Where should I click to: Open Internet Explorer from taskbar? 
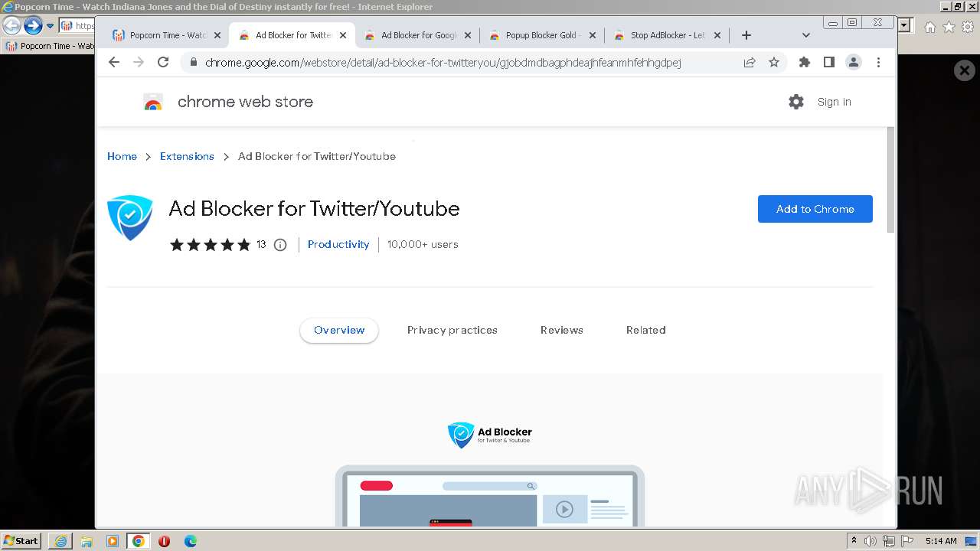pos(60,541)
